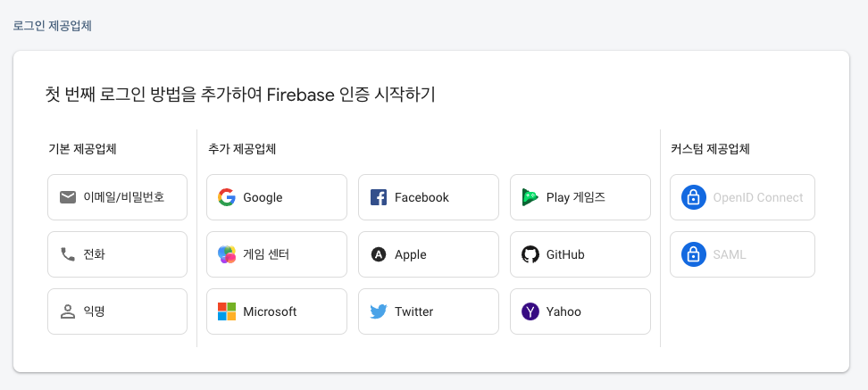Click the 로그인 제공업체 section heading
The height and width of the screenshot is (390, 868).
tap(52, 26)
